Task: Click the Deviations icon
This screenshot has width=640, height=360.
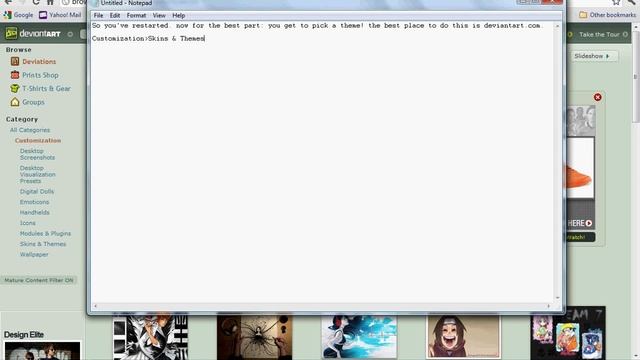Action: point(15,62)
